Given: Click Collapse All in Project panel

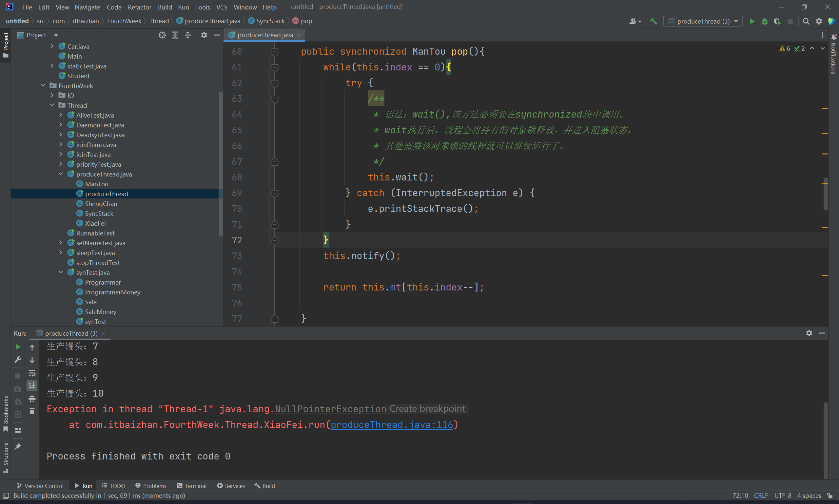Looking at the screenshot, I should pyautogui.click(x=187, y=35).
